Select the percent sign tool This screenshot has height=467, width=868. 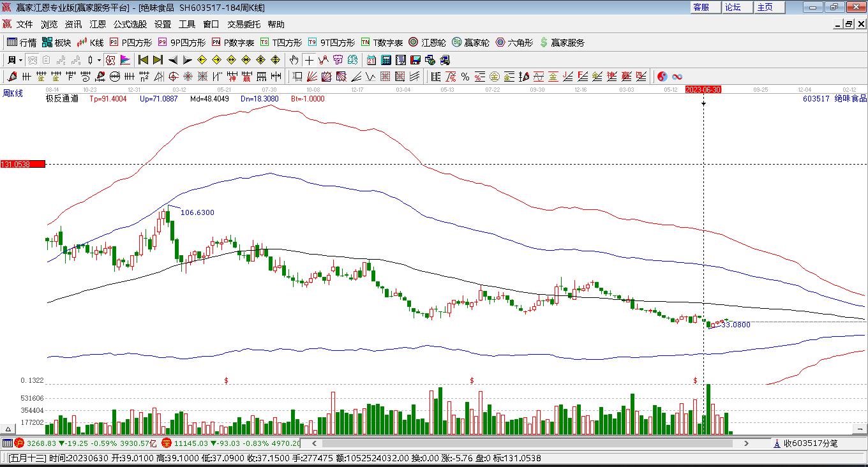coord(465,77)
